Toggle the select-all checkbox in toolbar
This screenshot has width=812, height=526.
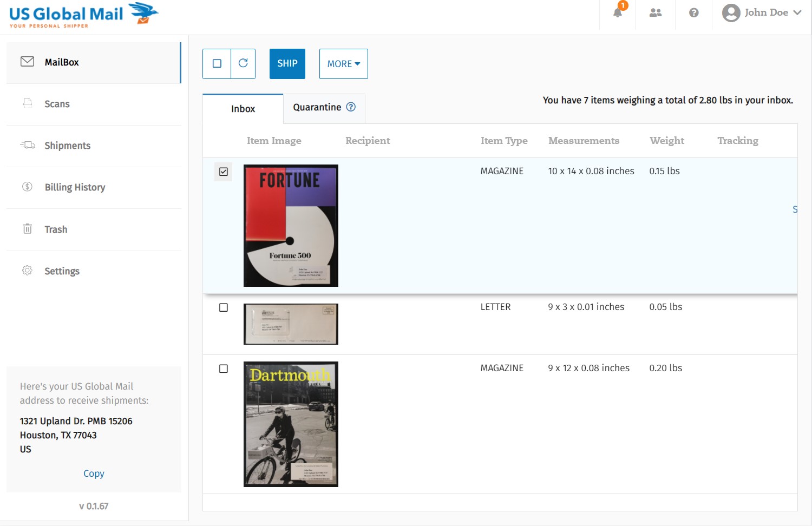coord(217,63)
